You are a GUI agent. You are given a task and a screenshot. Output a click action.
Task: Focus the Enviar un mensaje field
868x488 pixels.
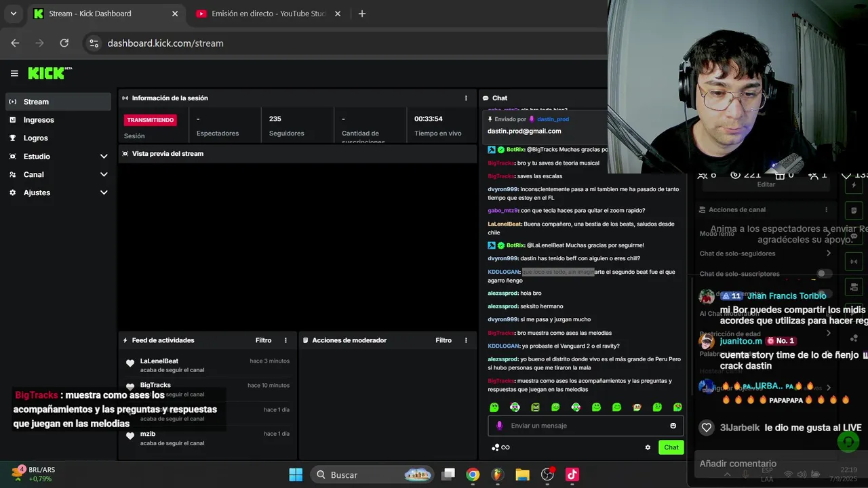coord(586,426)
